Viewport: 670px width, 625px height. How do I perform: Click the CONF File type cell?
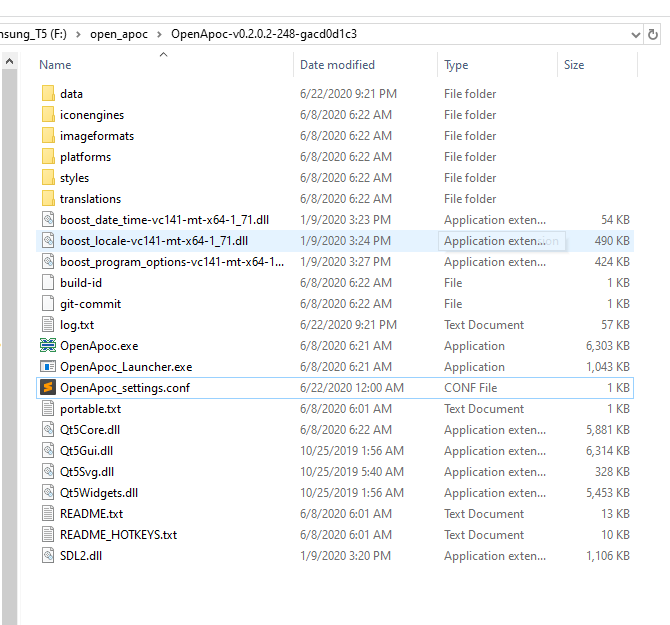tap(470, 387)
